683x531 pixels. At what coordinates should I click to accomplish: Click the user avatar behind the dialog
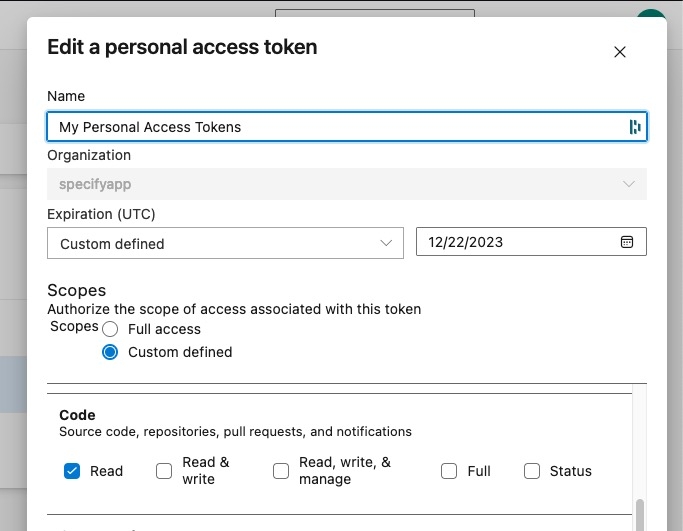click(x=652, y=13)
